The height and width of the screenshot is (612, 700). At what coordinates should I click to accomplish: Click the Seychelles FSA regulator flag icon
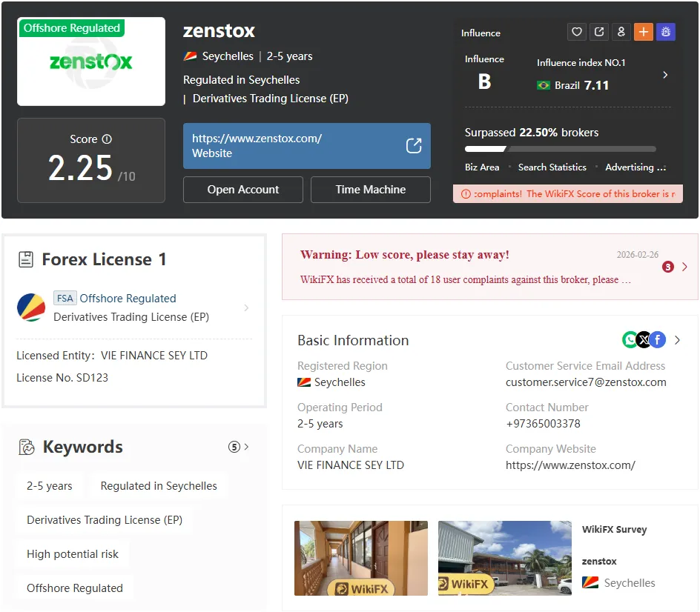pyautogui.click(x=31, y=307)
